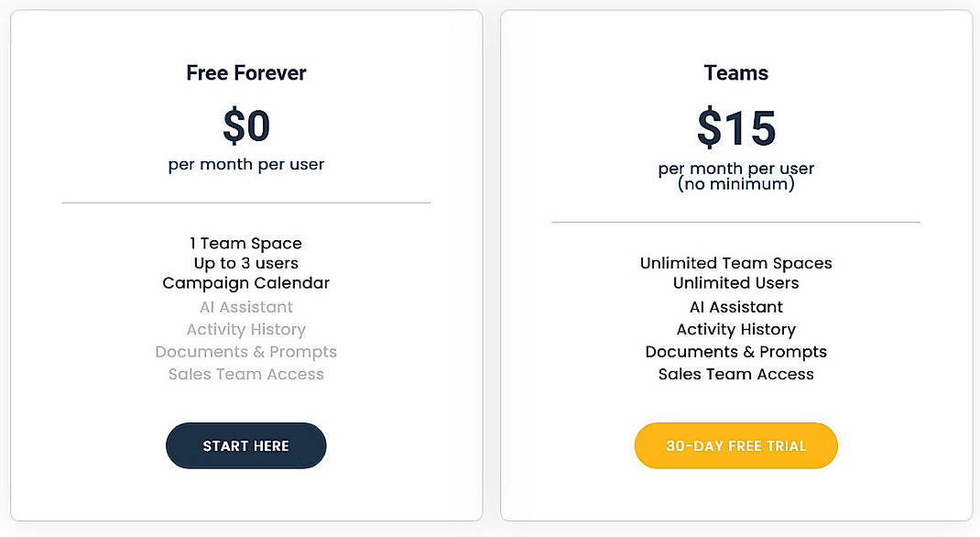Click the grayed-out AI Assistant feature

(x=245, y=306)
